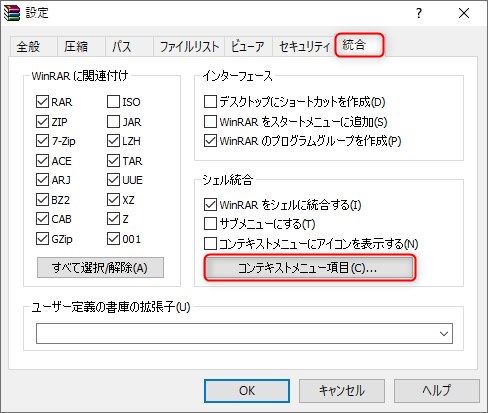The height and width of the screenshot is (413, 488).
Task: Toggle the LZH checkbox
Action: pos(113,141)
